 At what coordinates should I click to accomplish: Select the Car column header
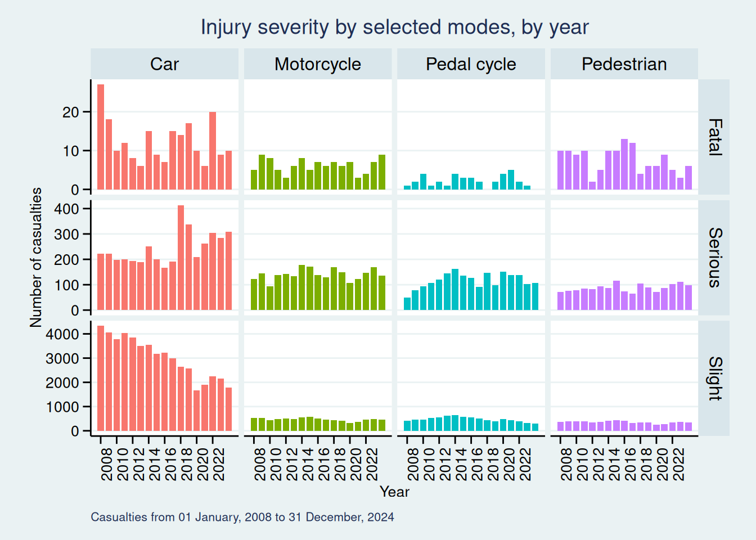[x=164, y=64]
